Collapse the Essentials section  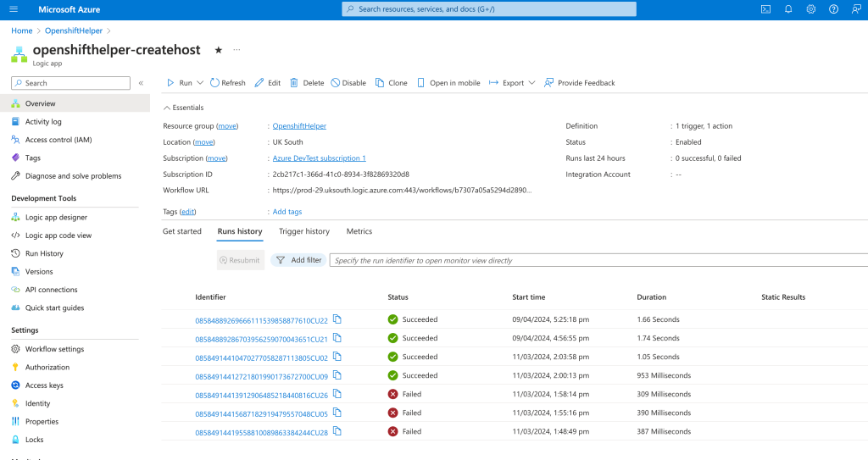[183, 108]
